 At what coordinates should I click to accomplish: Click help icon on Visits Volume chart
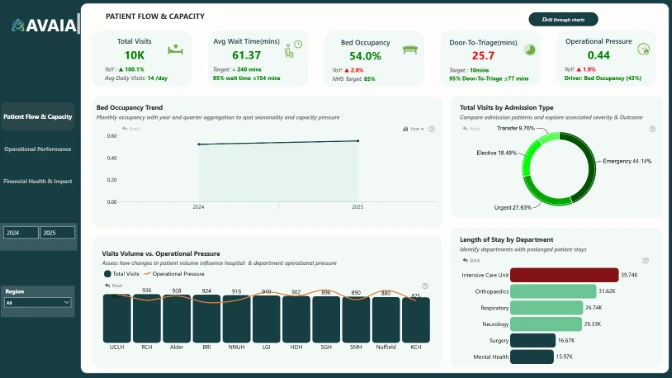pos(425,285)
